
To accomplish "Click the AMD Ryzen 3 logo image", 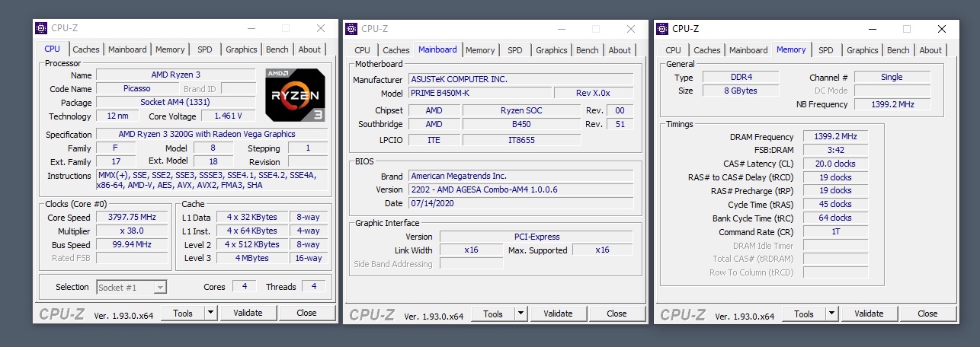I will (x=294, y=95).
